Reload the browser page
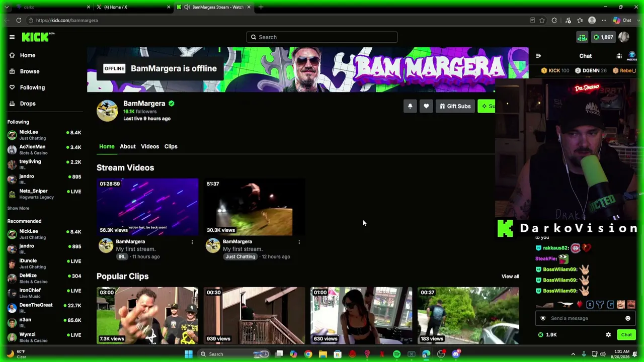This screenshot has width=644, height=362. (x=19, y=21)
